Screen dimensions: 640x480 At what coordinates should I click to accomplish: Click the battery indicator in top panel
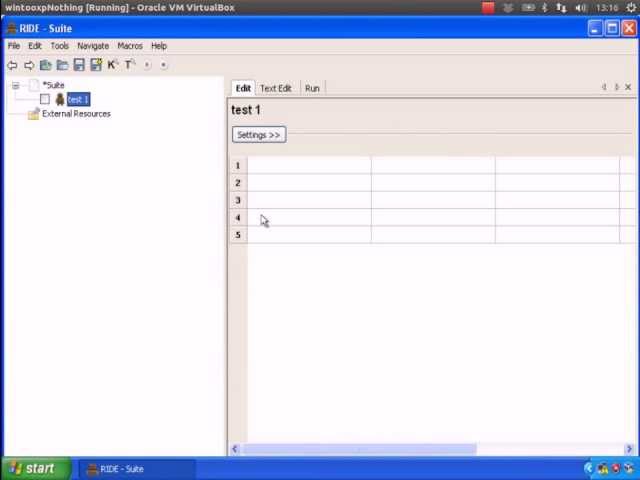(528, 8)
